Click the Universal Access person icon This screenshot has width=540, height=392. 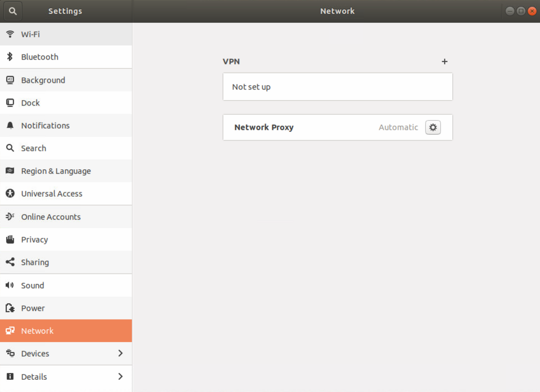pos(10,194)
